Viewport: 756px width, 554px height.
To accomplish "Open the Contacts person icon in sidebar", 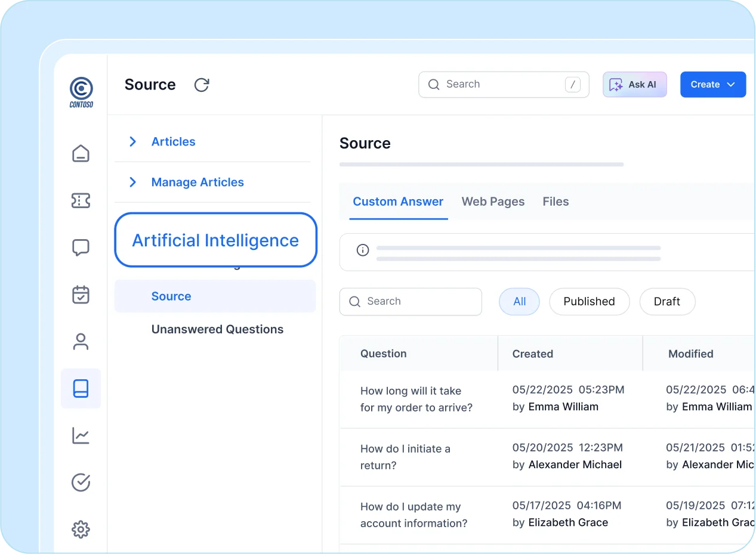I will pyautogui.click(x=81, y=342).
